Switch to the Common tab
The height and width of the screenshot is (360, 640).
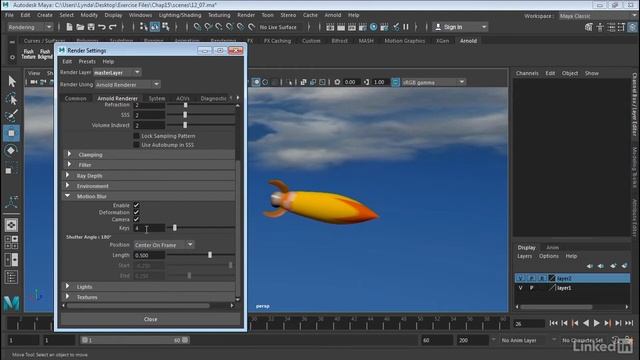(x=76, y=98)
